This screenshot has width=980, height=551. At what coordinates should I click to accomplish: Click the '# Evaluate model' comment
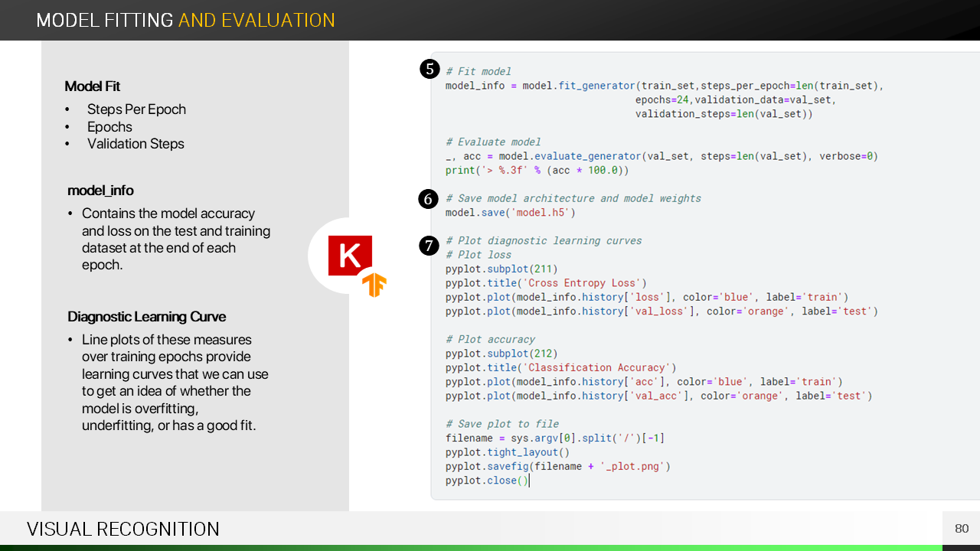click(x=493, y=142)
